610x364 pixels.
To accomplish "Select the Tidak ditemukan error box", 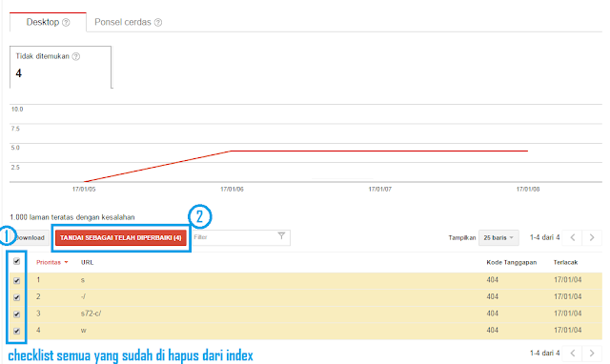I will click(x=61, y=68).
